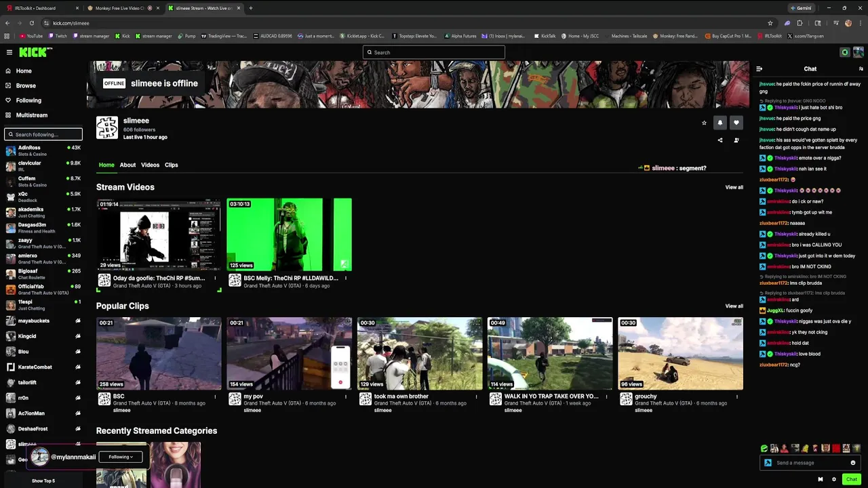Viewport: 868px width, 488px height.
Task: Click the KarateCombat avatar in sidebar
Action: [x=11, y=367]
